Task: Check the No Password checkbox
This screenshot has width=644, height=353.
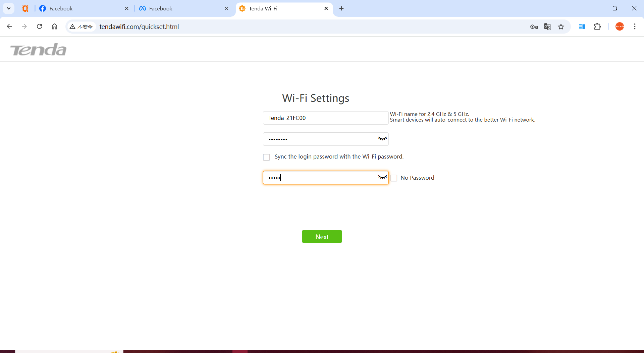Action: [x=394, y=178]
